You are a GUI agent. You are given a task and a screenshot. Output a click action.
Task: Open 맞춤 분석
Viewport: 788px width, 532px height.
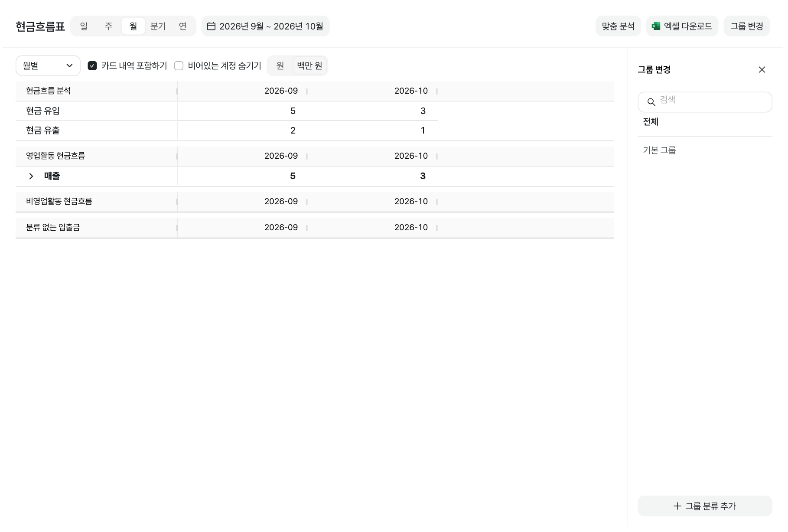tap(618, 26)
